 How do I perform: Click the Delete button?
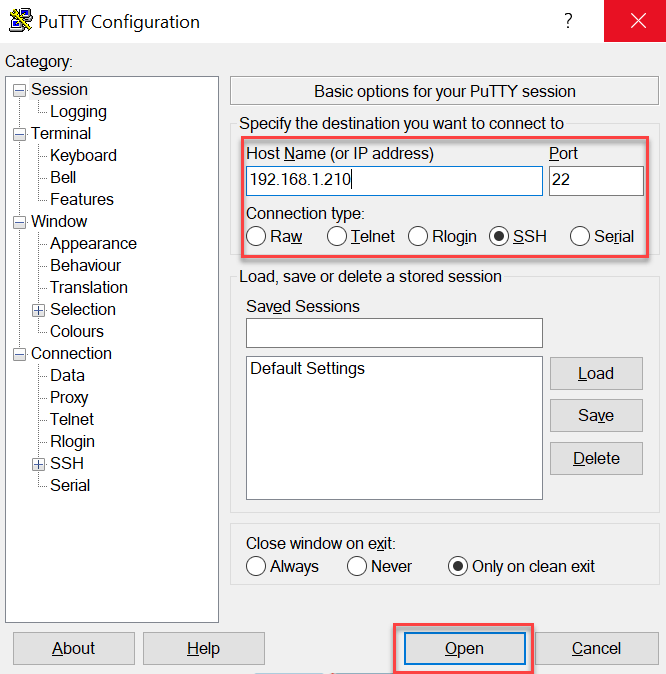596,459
